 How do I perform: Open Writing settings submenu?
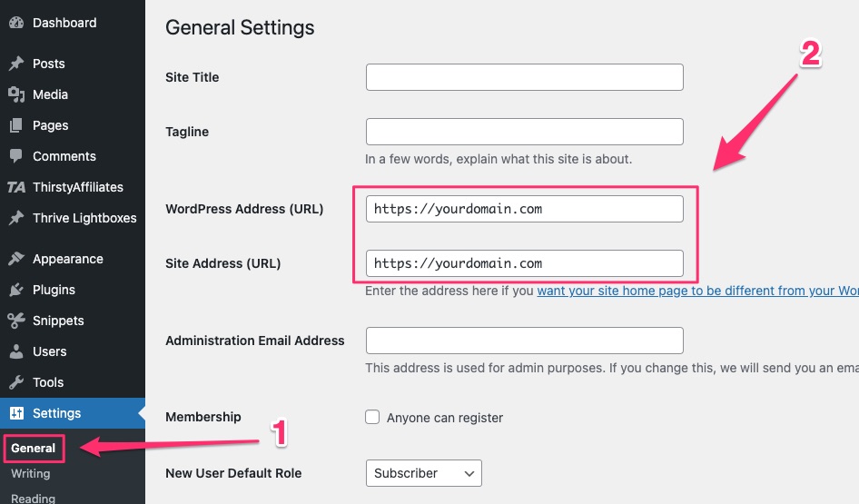pos(31,473)
